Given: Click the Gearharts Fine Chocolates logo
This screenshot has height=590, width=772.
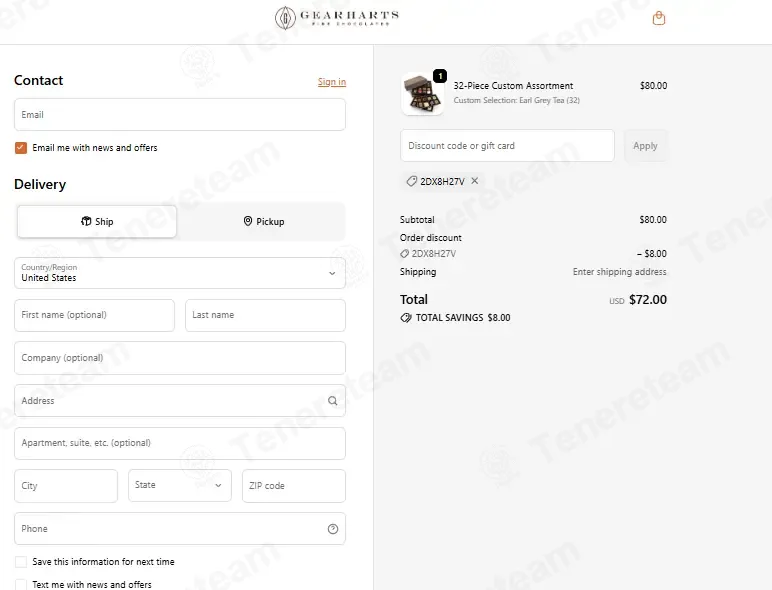Looking at the screenshot, I should tap(337, 18).
